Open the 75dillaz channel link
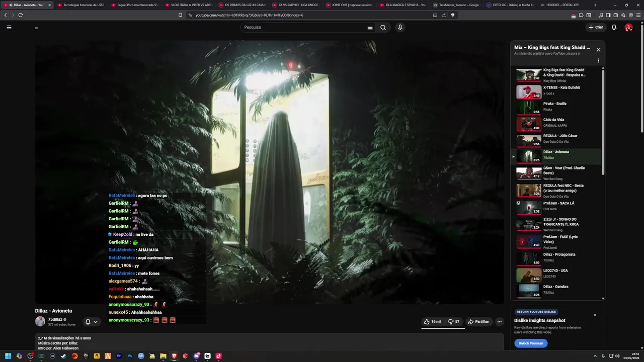Image resolution: width=644 pixels, height=362 pixels. tap(55, 319)
